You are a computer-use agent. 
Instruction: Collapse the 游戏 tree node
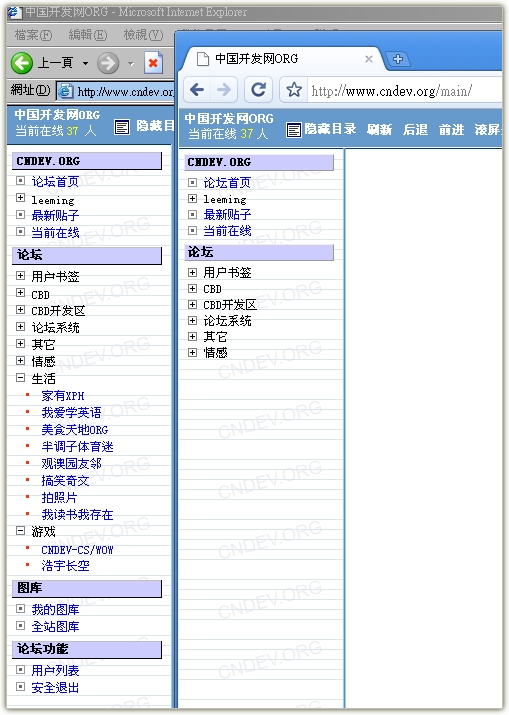[x=21, y=530]
